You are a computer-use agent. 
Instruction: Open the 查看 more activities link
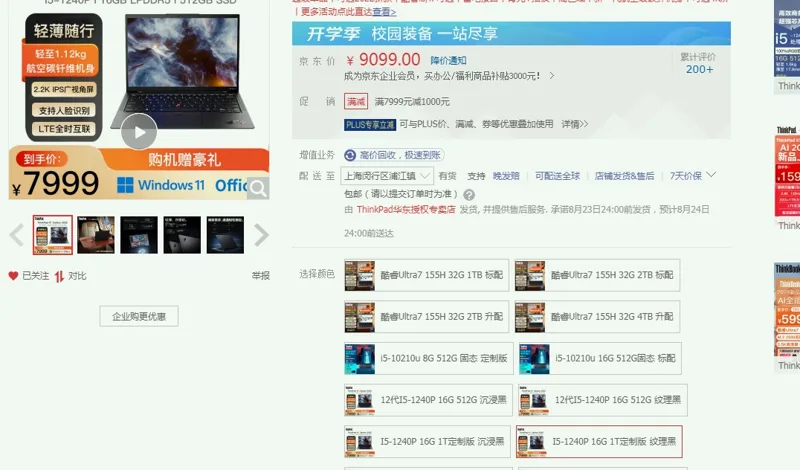[x=384, y=11]
